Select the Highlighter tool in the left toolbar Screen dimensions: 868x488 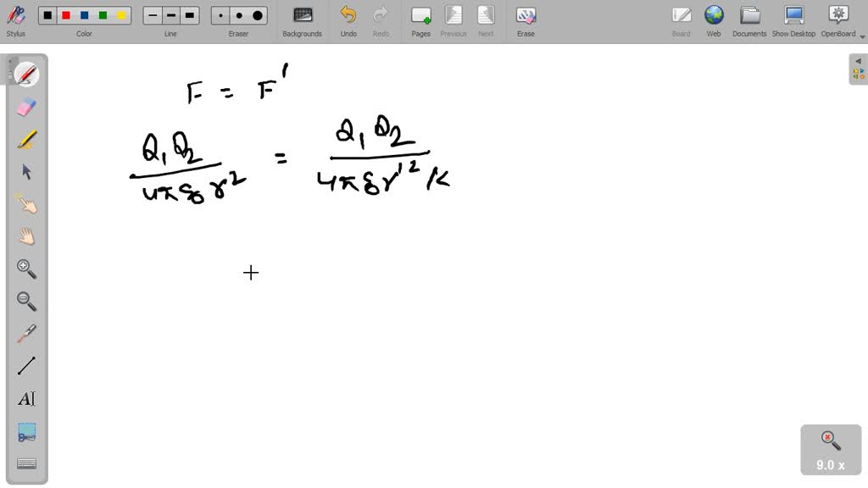(x=25, y=138)
